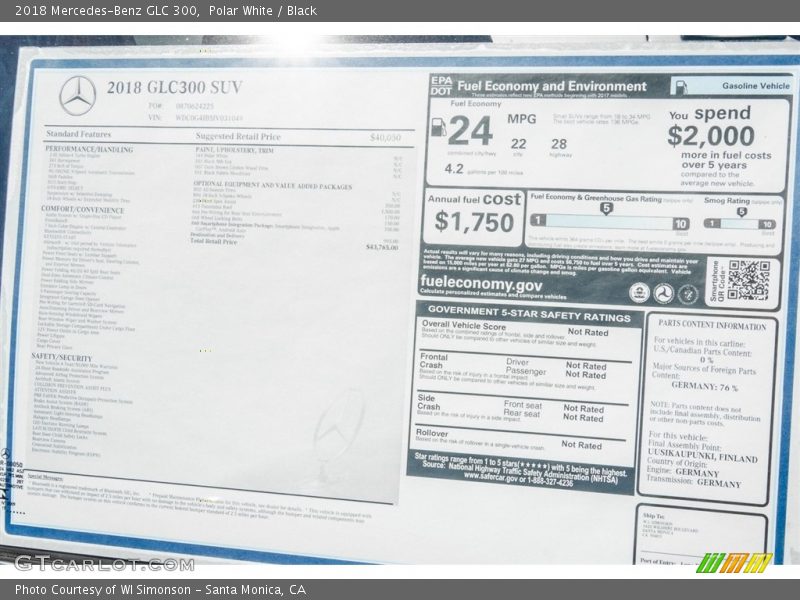Click the 2018 GLC300 SUV heading
Screen dimensions: 800x600
coord(174,87)
